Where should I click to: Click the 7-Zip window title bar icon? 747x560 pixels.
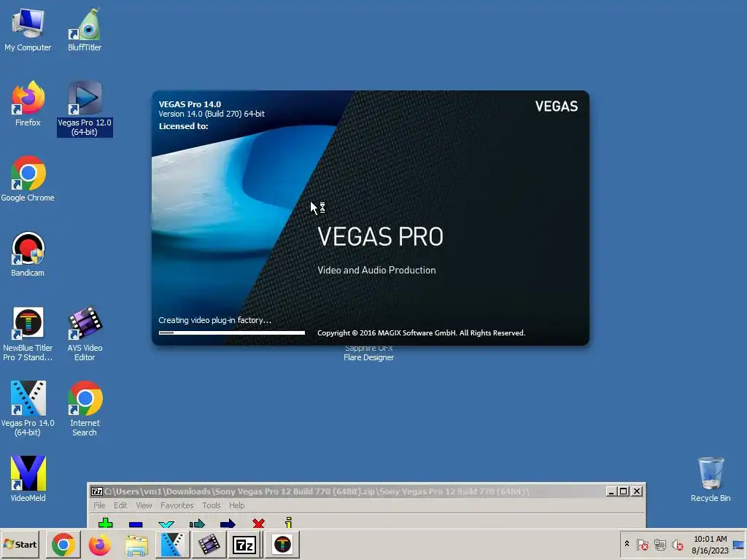(x=97, y=491)
